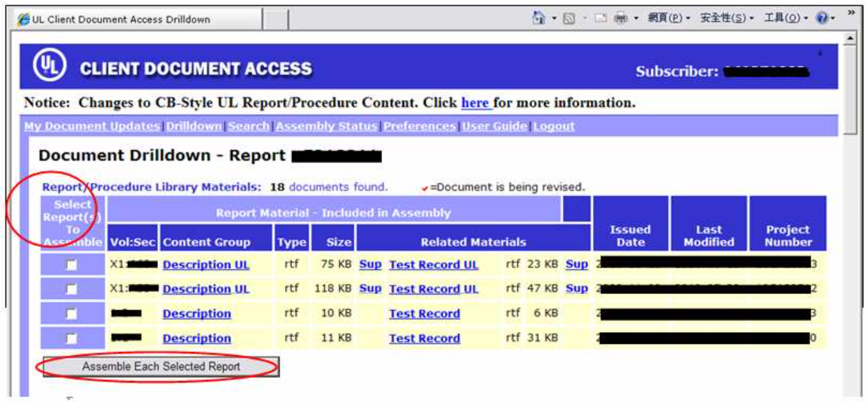Open the 6 KB Test Record link
The image size is (868, 402).
tap(425, 314)
